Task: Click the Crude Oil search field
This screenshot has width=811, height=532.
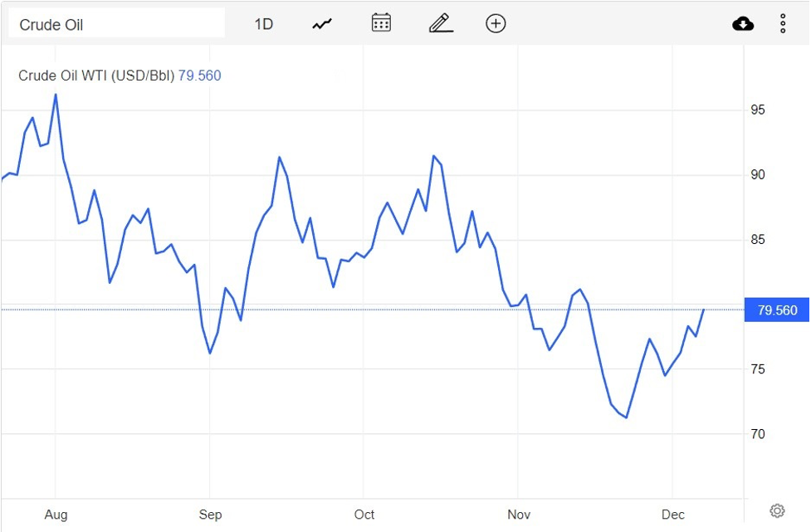Action: [x=116, y=24]
